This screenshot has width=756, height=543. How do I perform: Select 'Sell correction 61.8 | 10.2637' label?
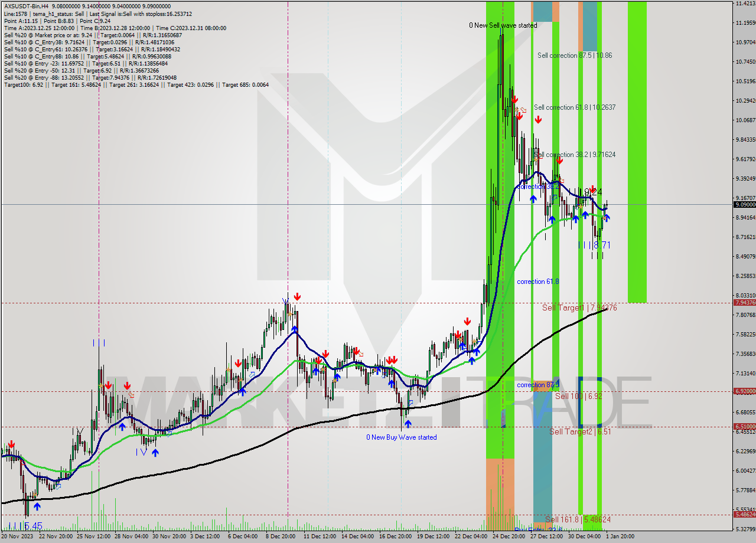point(575,107)
